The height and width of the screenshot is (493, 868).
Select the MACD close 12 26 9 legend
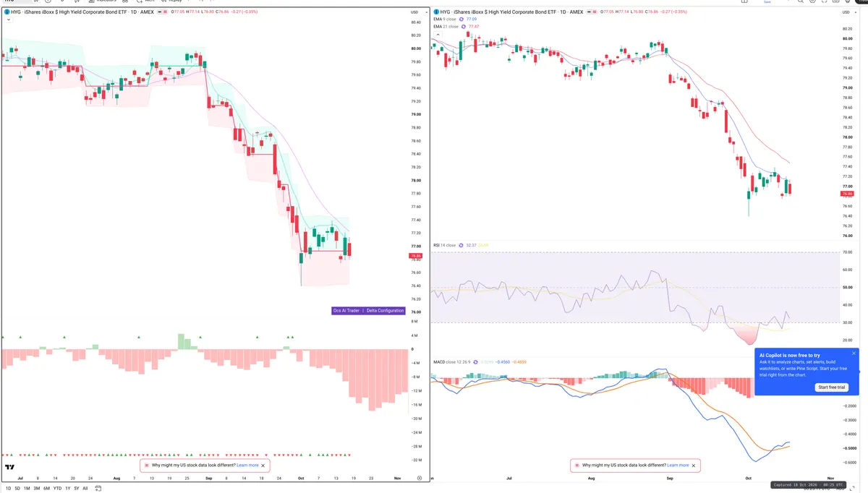[454, 361]
